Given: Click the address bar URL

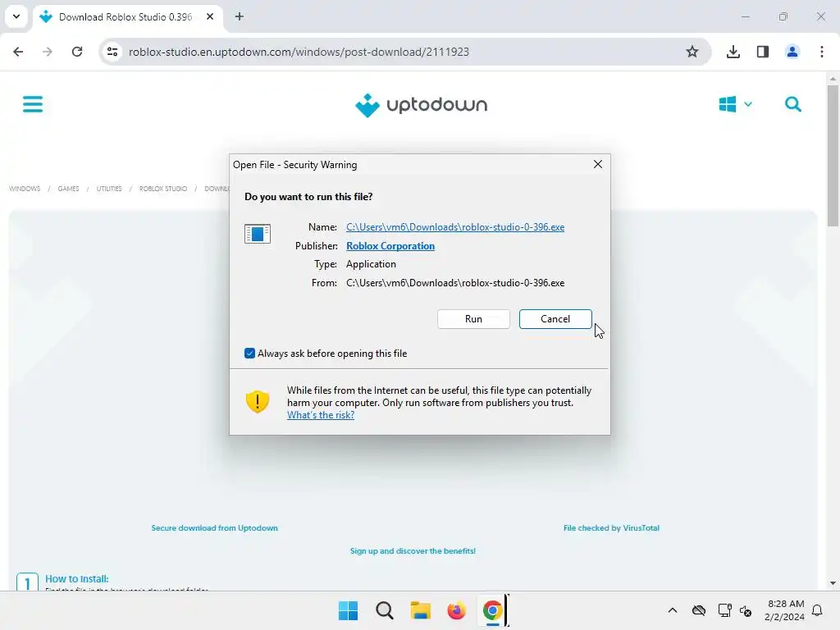Looking at the screenshot, I should click(x=299, y=52).
